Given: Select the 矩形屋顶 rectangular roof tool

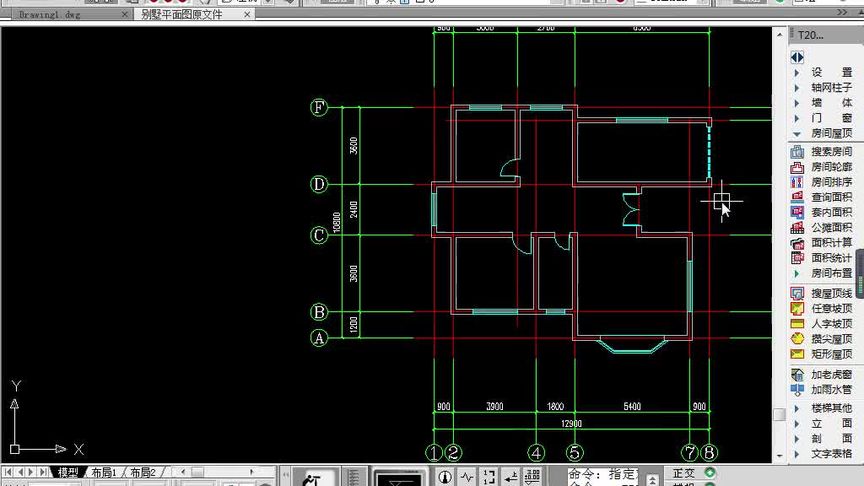Looking at the screenshot, I should [x=823, y=354].
